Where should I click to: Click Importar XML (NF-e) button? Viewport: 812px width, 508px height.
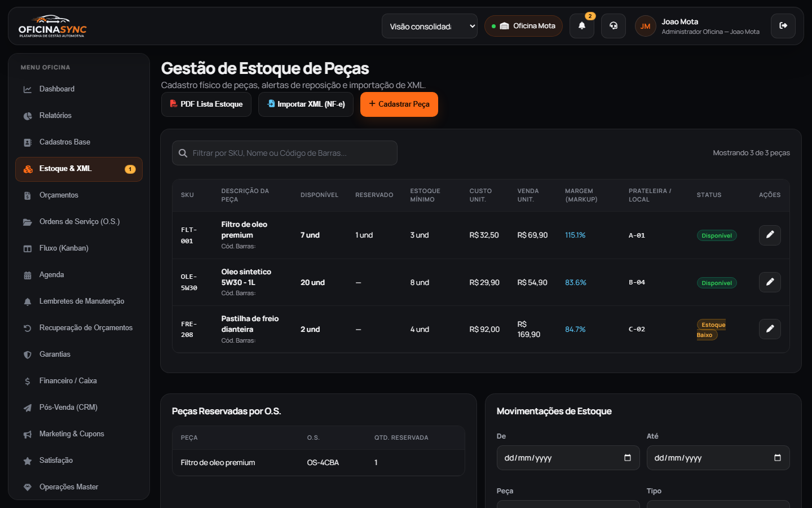(306, 104)
